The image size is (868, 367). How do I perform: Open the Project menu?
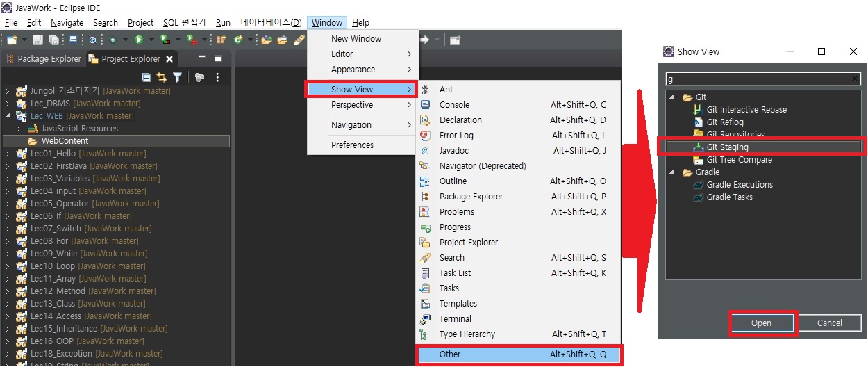point(141,22)
